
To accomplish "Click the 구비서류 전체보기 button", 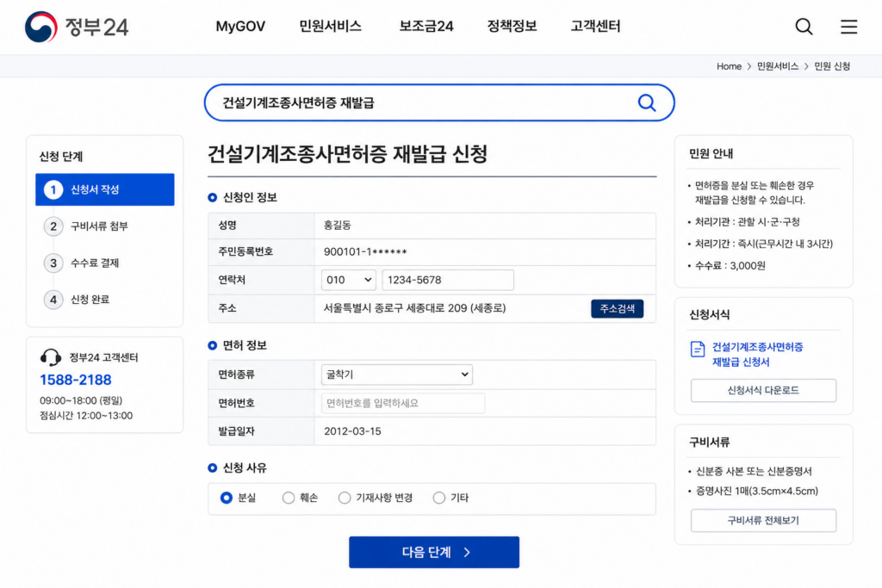I will 763,521.
